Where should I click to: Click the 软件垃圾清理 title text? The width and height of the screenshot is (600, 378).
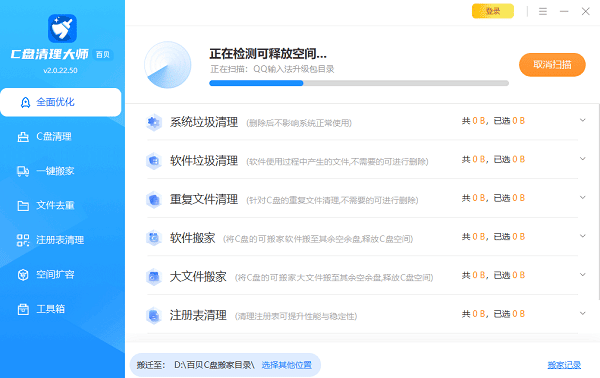(204, 161)
